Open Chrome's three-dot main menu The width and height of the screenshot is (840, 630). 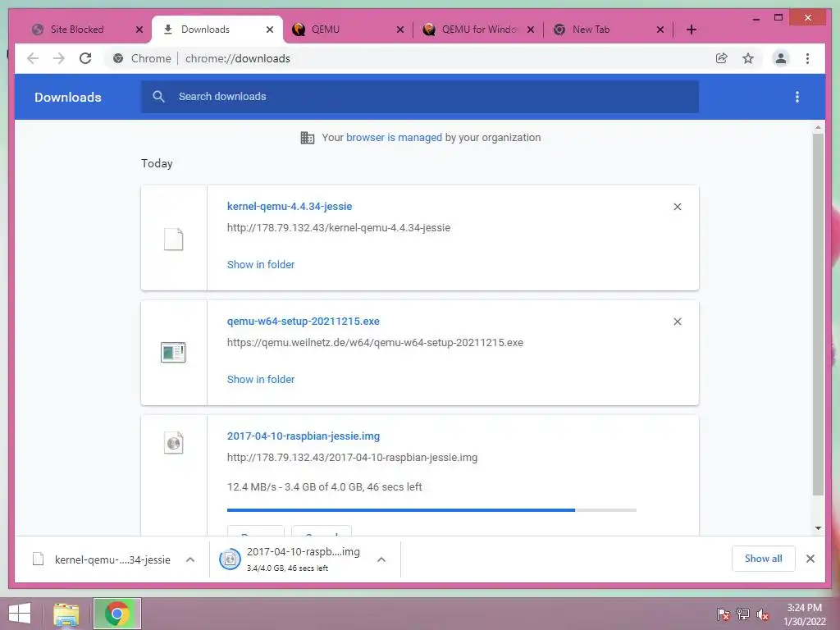pyautogui.click(x=807, y=58)
